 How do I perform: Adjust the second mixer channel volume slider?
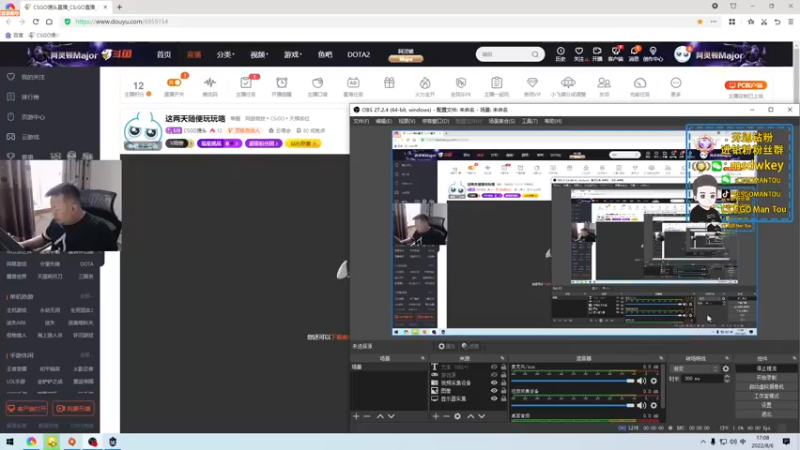tap(573, 405)
